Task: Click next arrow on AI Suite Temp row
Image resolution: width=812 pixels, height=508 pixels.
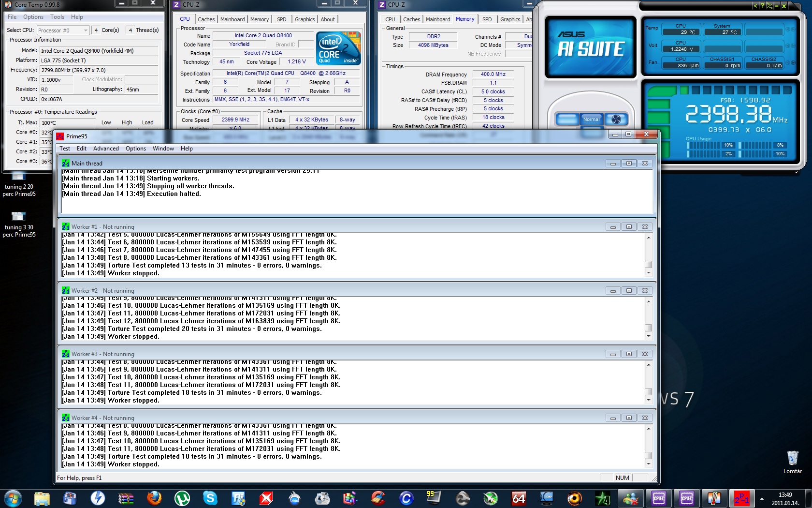Action: 793,30
